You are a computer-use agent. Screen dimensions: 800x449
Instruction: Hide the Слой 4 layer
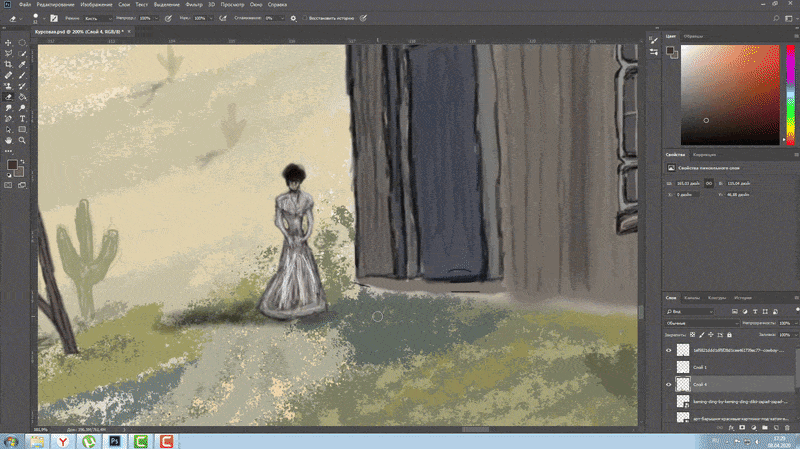click(668, 385)
